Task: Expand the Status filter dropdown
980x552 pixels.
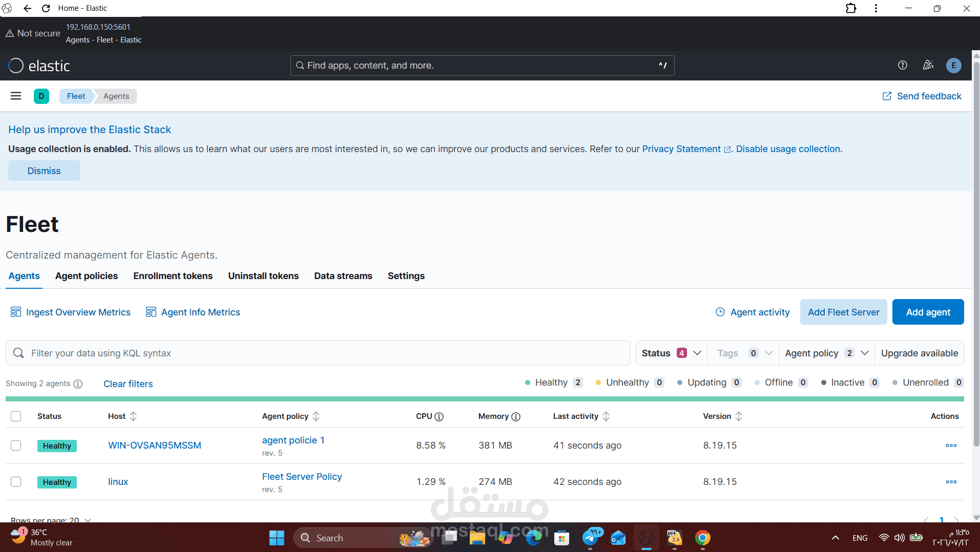Action: pos(671,353)
